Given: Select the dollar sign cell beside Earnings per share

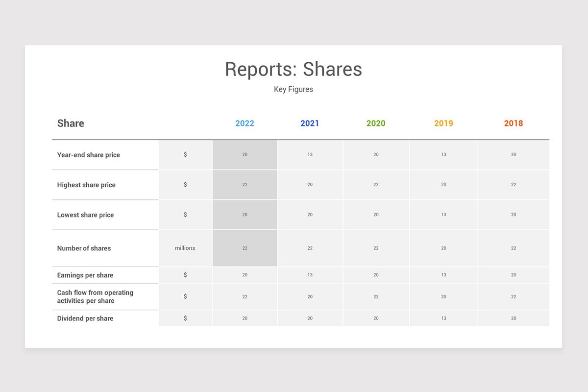Looking at the screenshot, I should point(185,275).
